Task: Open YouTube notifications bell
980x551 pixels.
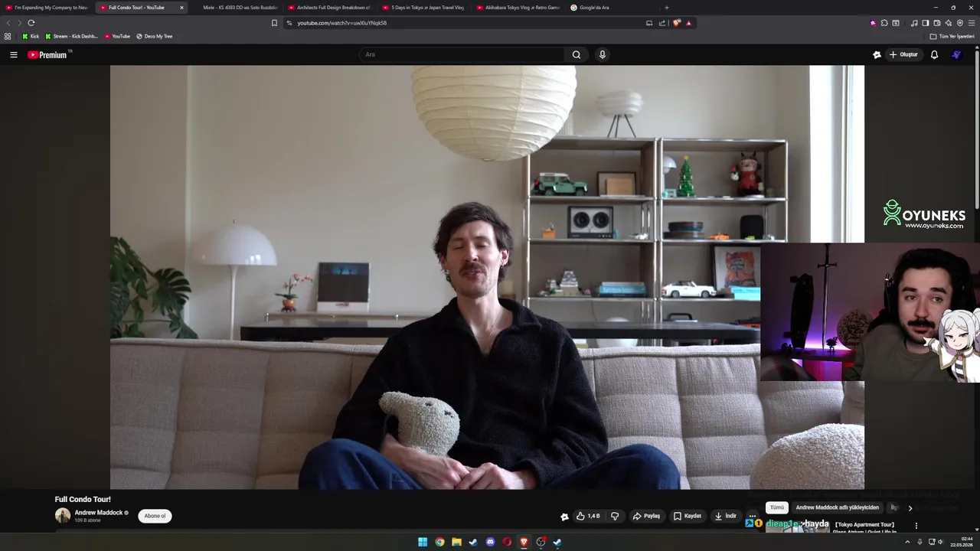Action: click(x=934, y=54)
